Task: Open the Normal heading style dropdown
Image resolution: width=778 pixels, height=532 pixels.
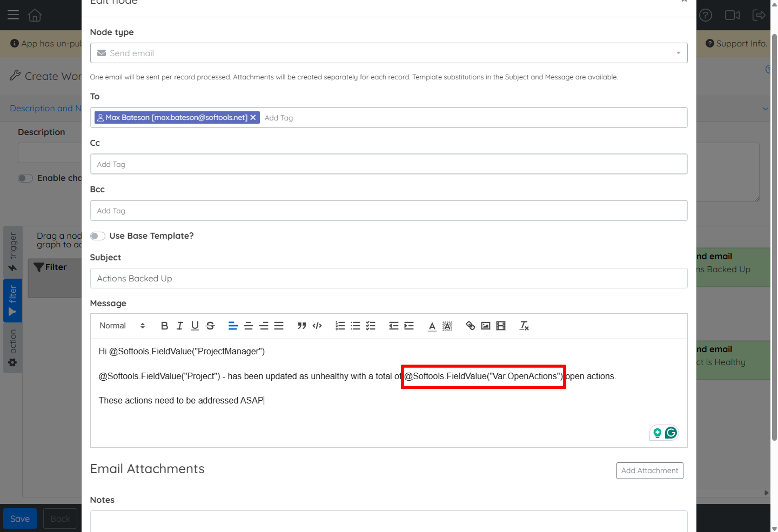Action: click(x=122, y=326)
